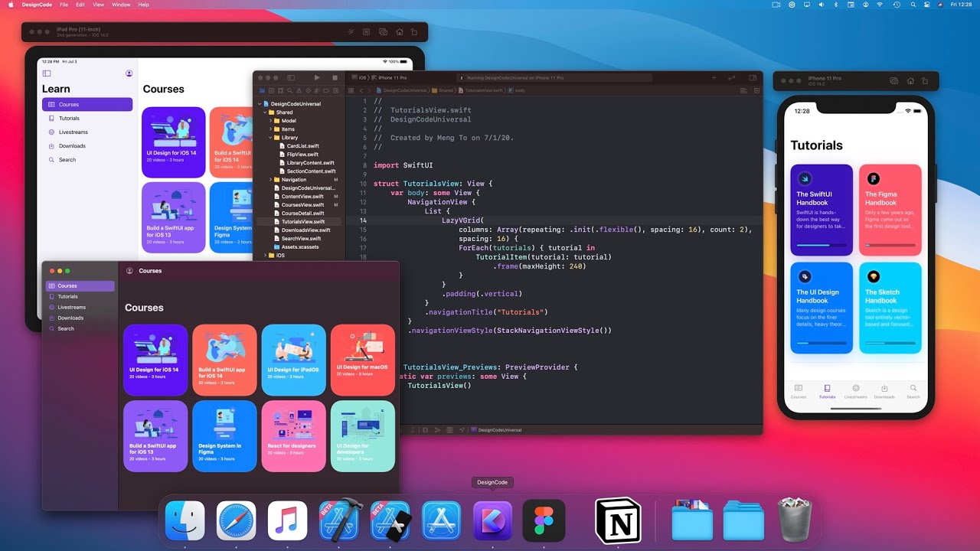980x551 pixels.
Task: Toggle Bluetooth icon in menu bar
Action: pos(835,5)
